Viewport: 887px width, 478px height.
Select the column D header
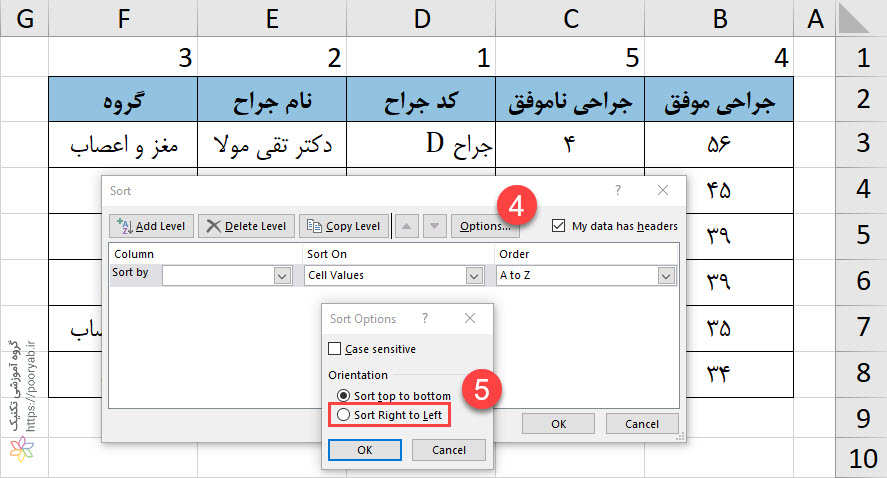point(421,19)
